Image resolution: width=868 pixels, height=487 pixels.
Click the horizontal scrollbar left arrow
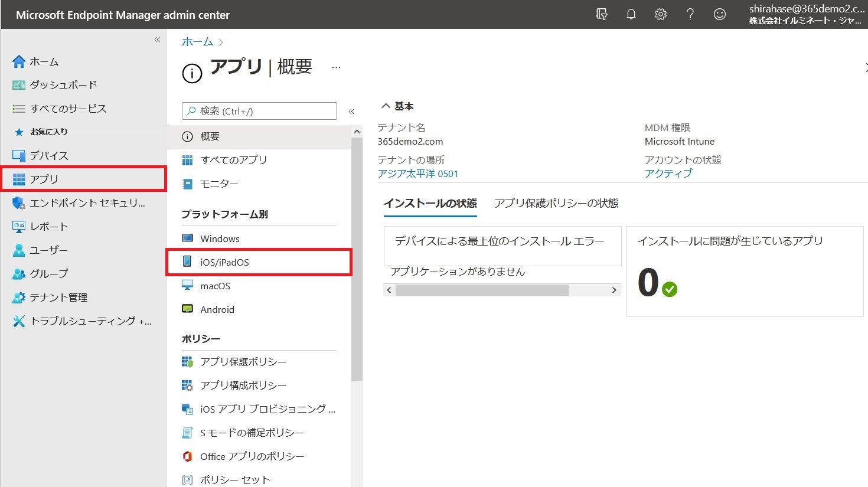(389, 290)
